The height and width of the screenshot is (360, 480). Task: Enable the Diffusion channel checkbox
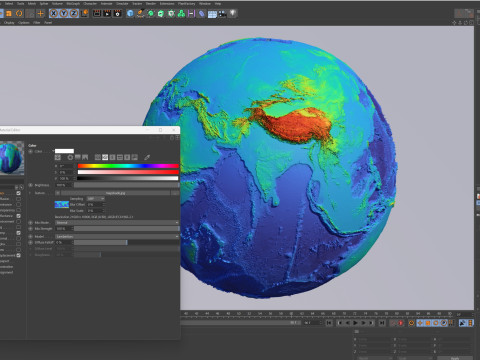[x=19, y=199]
